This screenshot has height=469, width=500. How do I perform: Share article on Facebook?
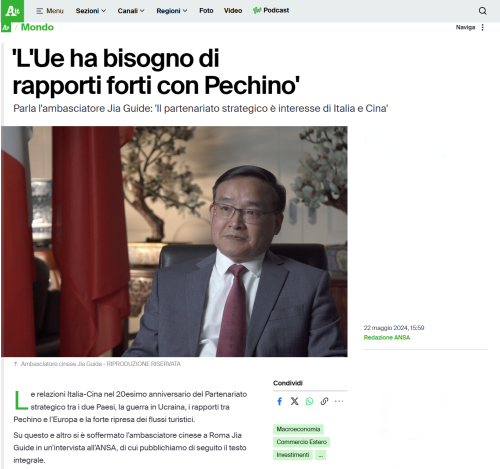coord(280,401)
